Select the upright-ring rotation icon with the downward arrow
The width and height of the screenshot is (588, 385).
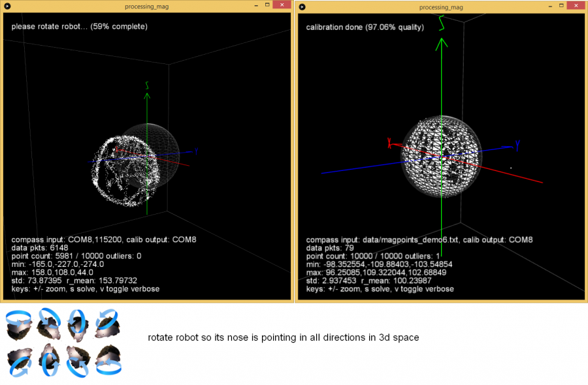pyautogui.click(x=78, y=325)
